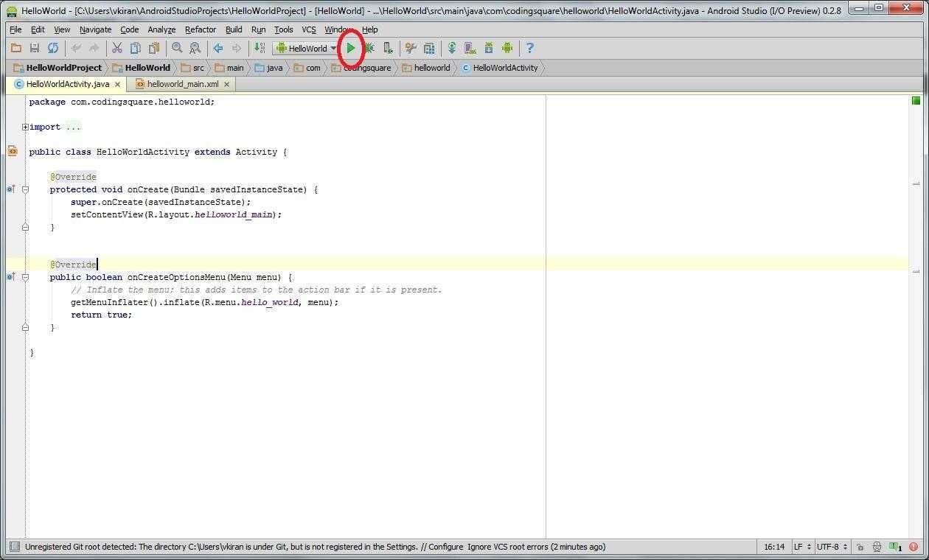
Task: Open the View menu
Action: pyautogui.click(x=62, y=29)
